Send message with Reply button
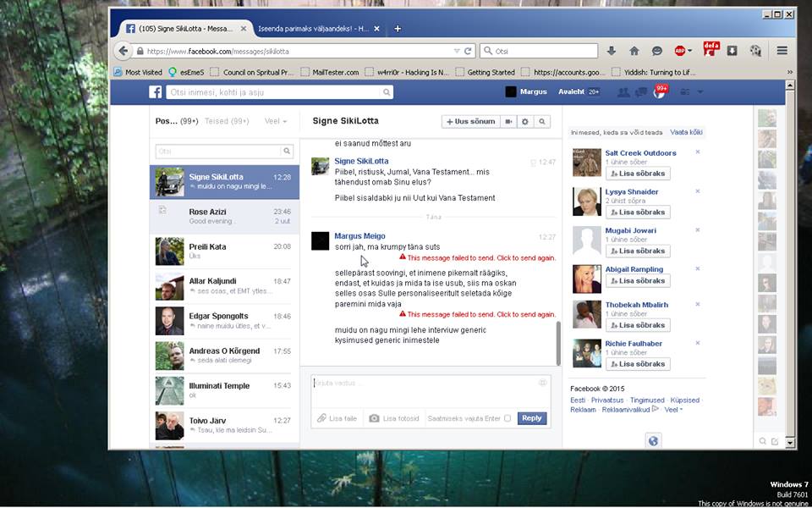The height and width of the screenshot is (508, 812). 532,418
